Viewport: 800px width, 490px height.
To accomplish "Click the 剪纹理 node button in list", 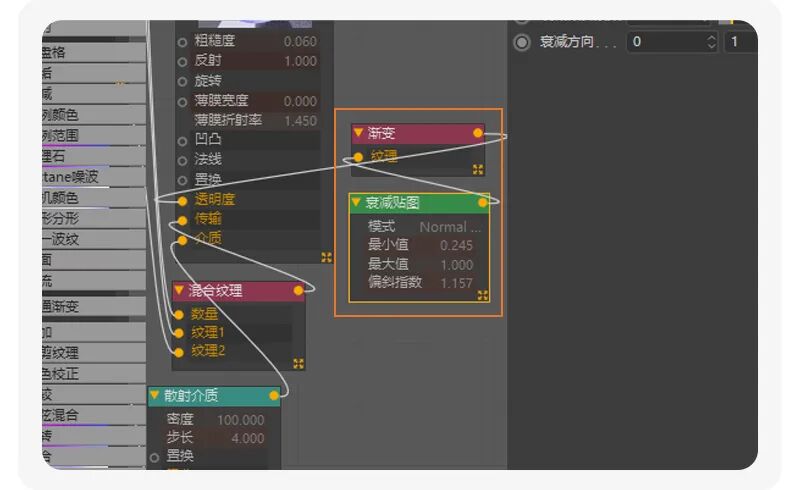I will (x=94, y=353).
